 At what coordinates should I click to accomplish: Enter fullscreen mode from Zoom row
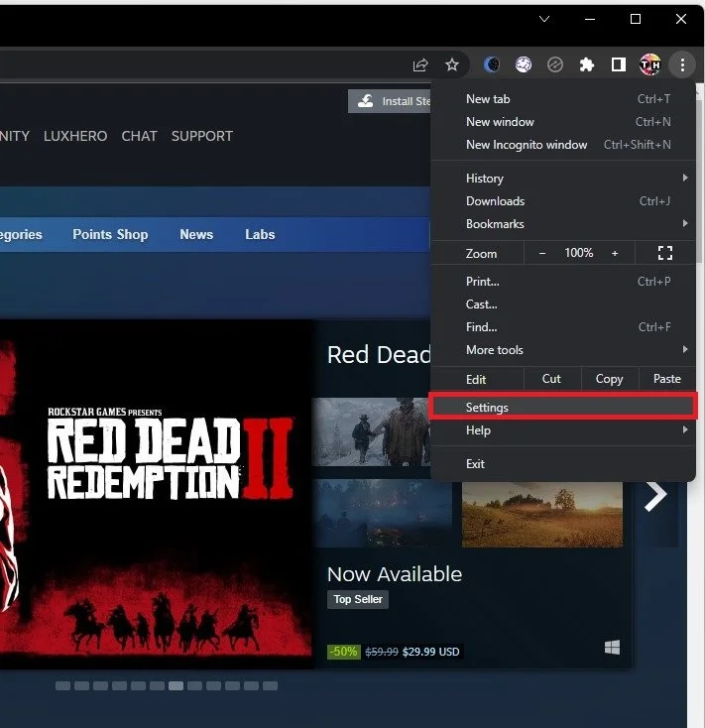coord(664,253)
